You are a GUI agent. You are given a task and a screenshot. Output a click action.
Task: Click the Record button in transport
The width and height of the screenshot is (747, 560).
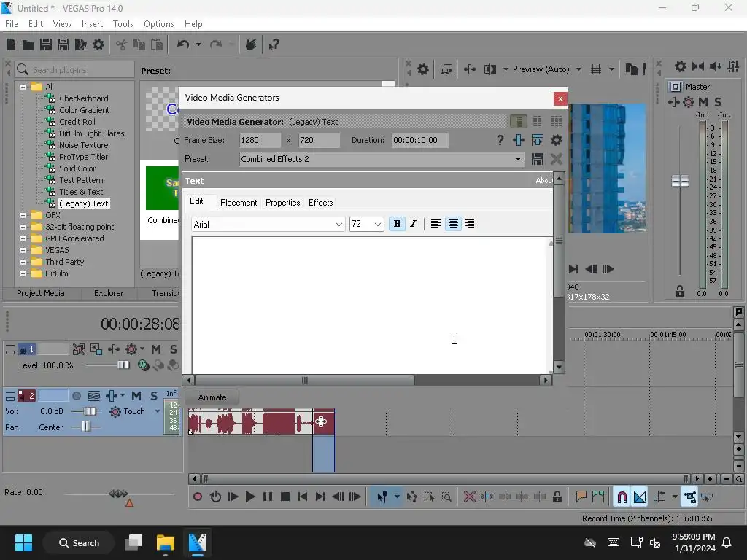(x=197, y=497)
